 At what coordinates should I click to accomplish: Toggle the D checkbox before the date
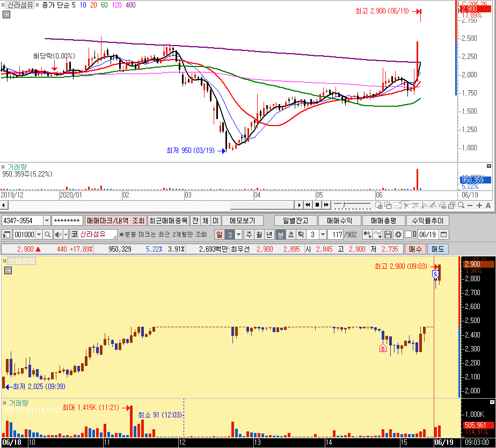pos(409,234)
